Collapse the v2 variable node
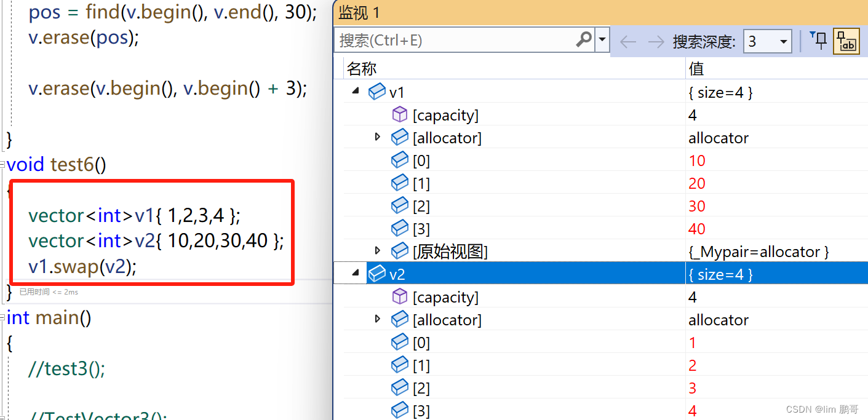The width and height of the screenshot is (868, 420). 355,273
